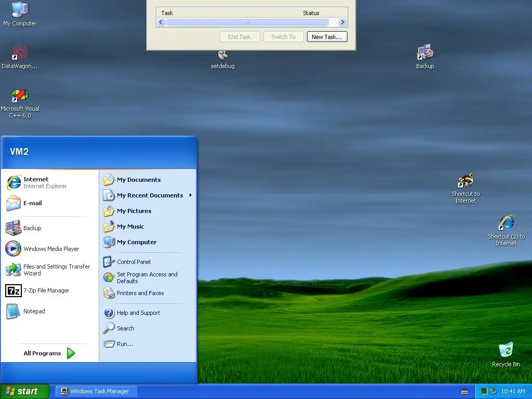
Task: Click the Start button
Action: click(x=24, y=391)
